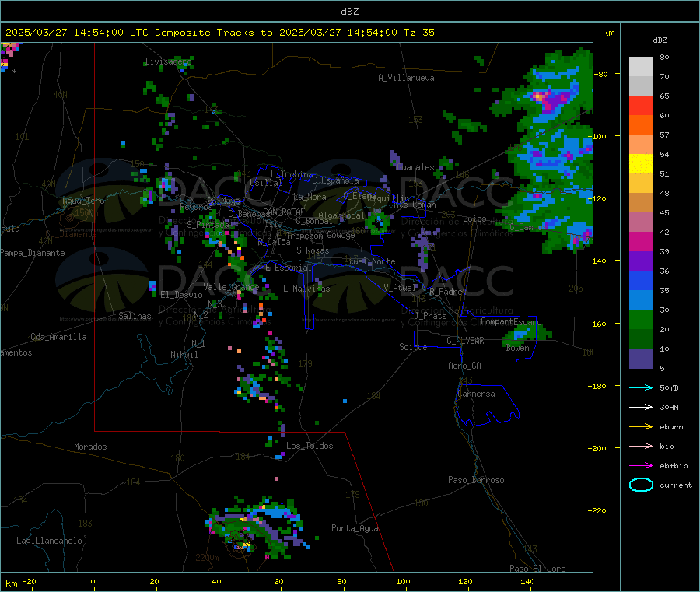Click the R_Padre map label
Screen dimensions: 700x592
click(446, 292)
